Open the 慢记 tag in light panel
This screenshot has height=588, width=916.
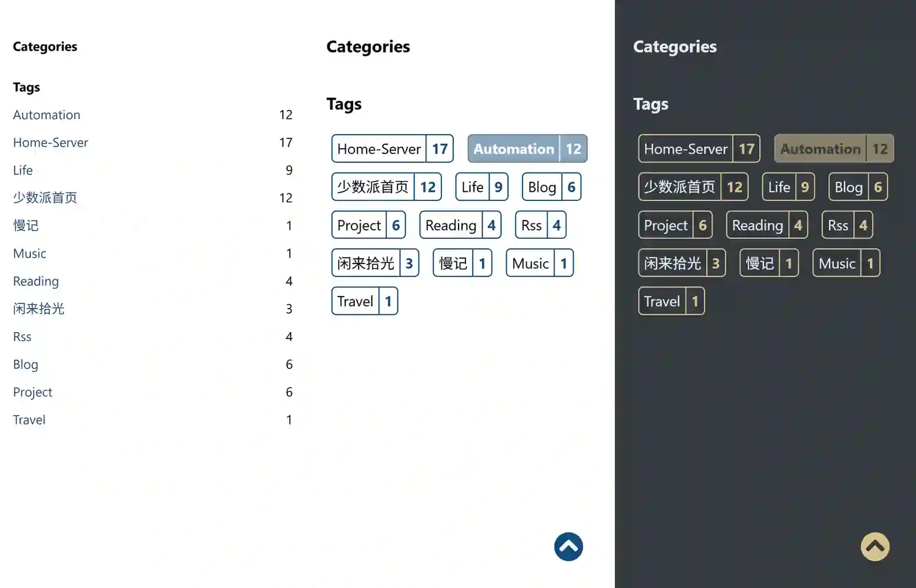coord(462,263)
